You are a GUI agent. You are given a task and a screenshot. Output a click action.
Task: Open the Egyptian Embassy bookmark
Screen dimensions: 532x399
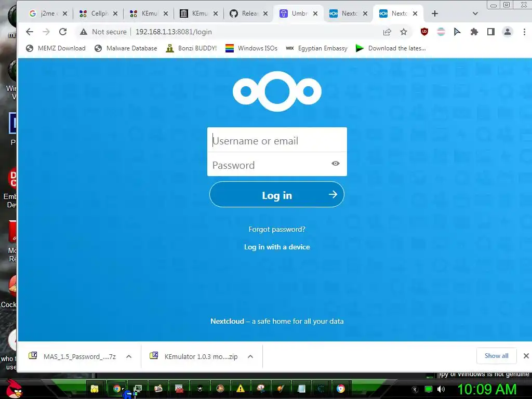(x=316, y=48)
